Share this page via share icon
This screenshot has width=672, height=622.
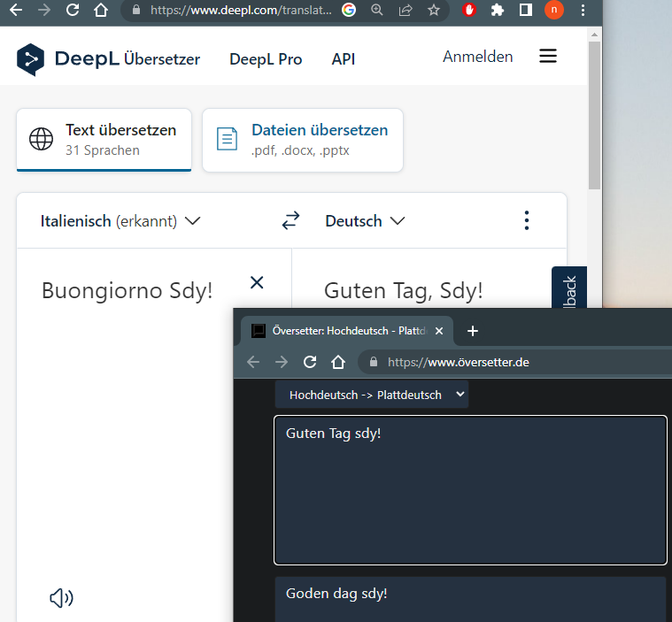tap(406, 10)
